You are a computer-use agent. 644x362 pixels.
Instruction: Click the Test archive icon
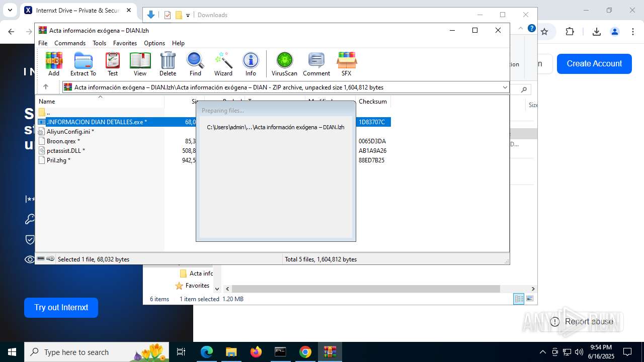[113, 64]
